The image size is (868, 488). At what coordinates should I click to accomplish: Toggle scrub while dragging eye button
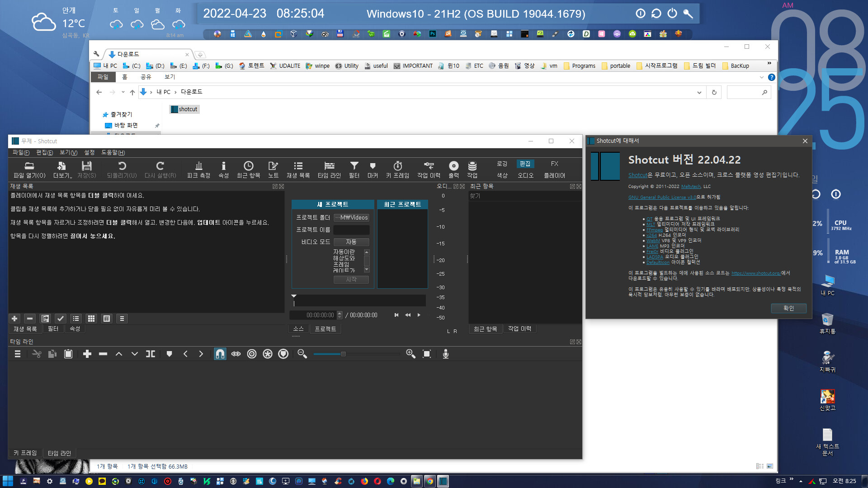pos(236,354)
